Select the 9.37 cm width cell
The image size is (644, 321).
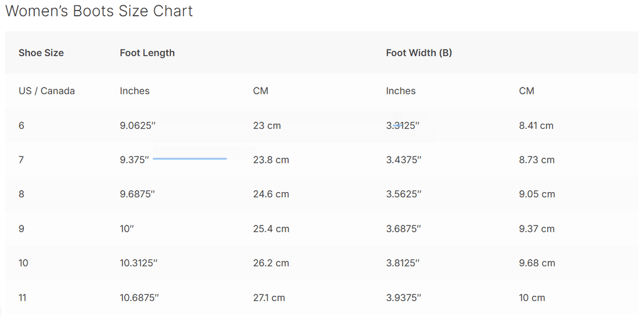click(537, 229)
